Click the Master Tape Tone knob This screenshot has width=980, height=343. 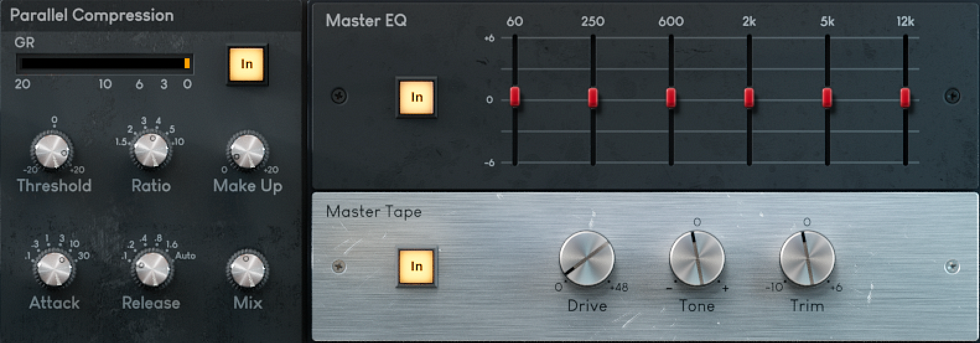697,259
